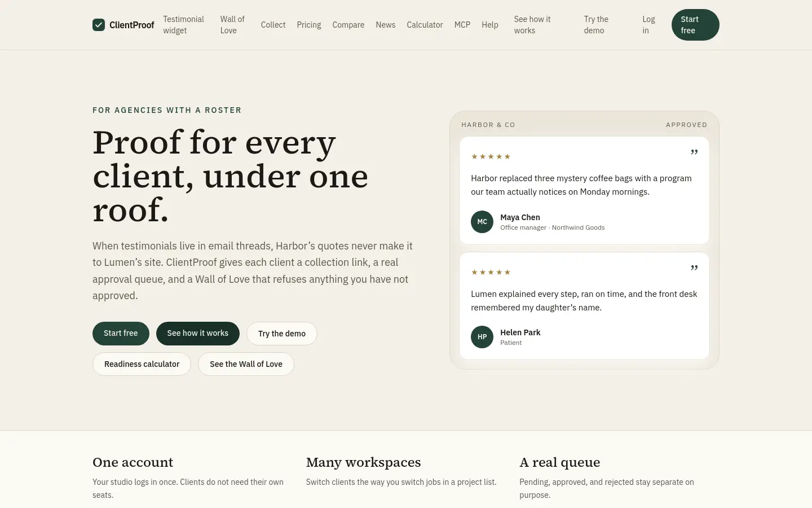Image resolution: width=812 pixels, height=508 pixels.
Task: Click the FOR AGENCIES WITH A ROSTER eyebrow text
Action: (167, 110)
